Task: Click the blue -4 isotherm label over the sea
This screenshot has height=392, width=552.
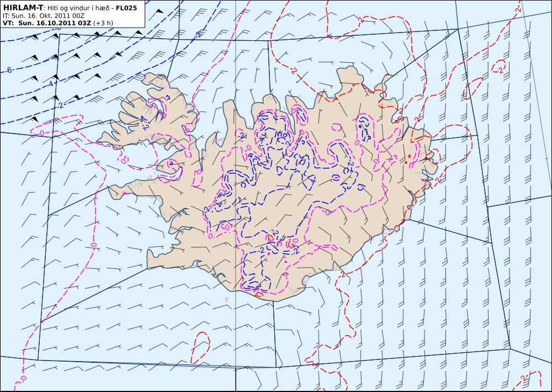Action: coord(50,84)
